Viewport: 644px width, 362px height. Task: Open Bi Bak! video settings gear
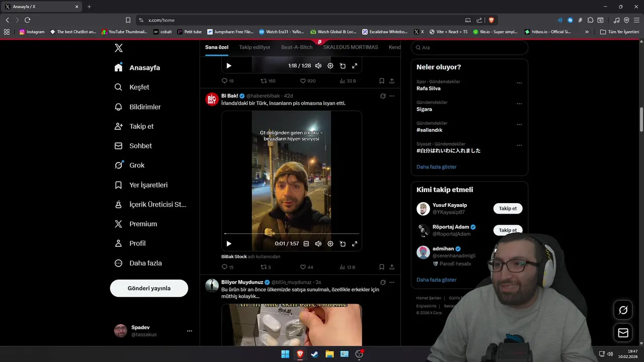(x=331, y=243)
